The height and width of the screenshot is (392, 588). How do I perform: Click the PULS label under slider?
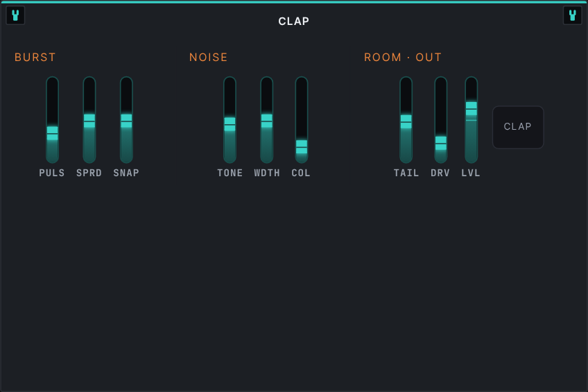52,173
